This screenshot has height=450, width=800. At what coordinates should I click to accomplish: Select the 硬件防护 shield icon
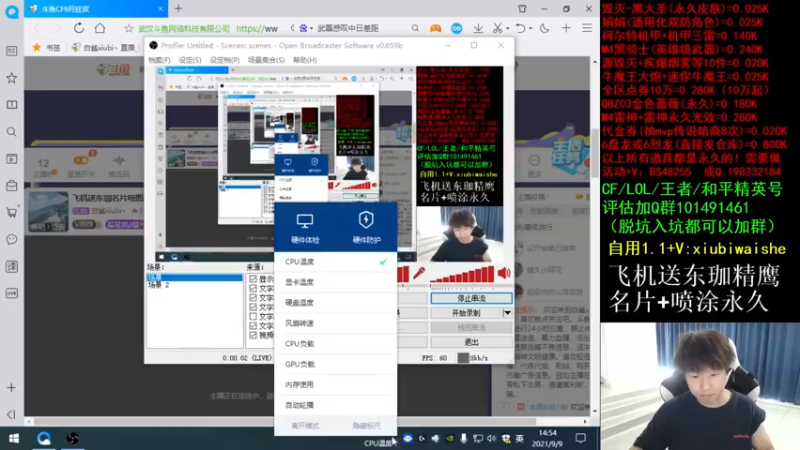tap(366, 220)
